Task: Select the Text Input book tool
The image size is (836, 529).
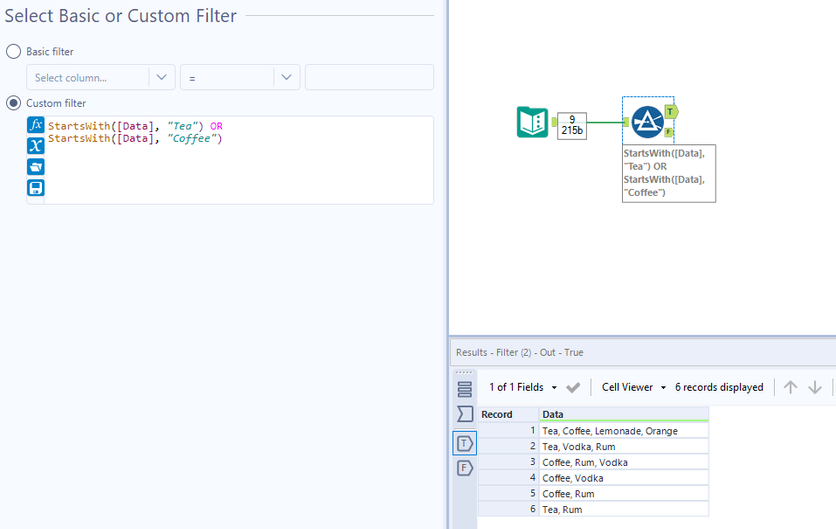Action: click(532, 122)
